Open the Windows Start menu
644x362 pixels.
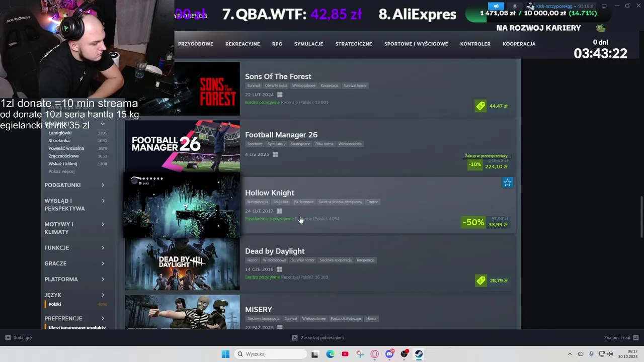click(x=225, y=354)
